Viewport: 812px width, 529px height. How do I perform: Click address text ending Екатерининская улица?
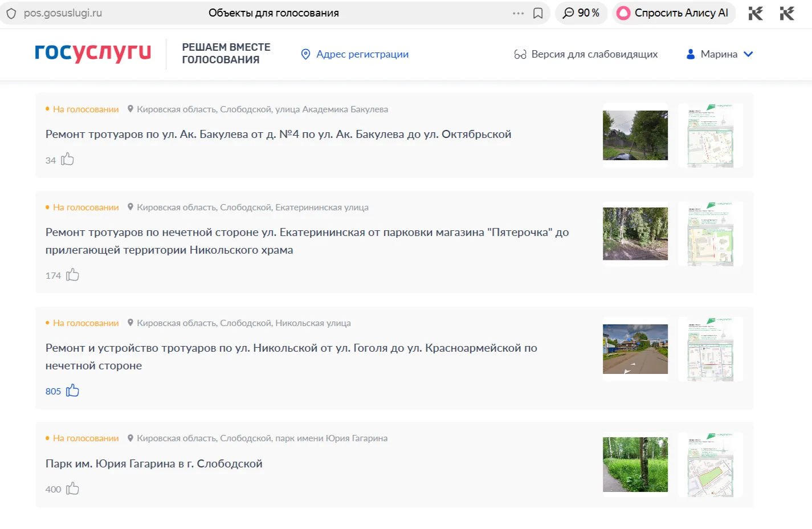(252, 207)
